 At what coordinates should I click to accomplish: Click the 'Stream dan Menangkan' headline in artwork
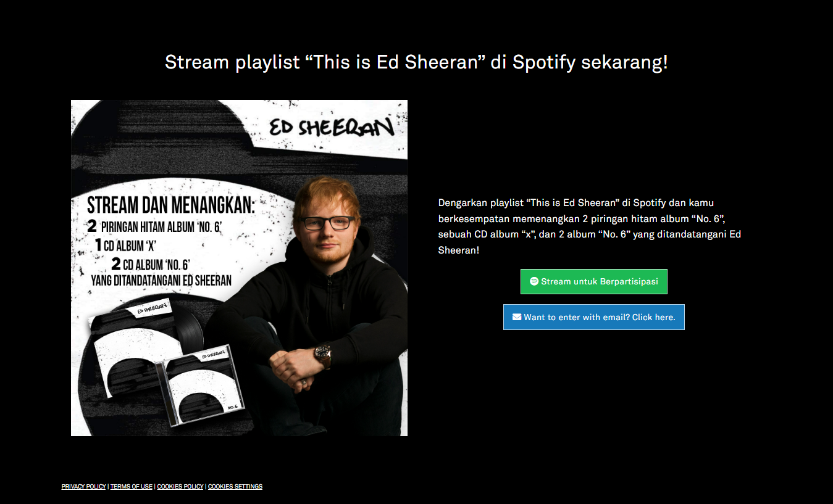[171, 205]
